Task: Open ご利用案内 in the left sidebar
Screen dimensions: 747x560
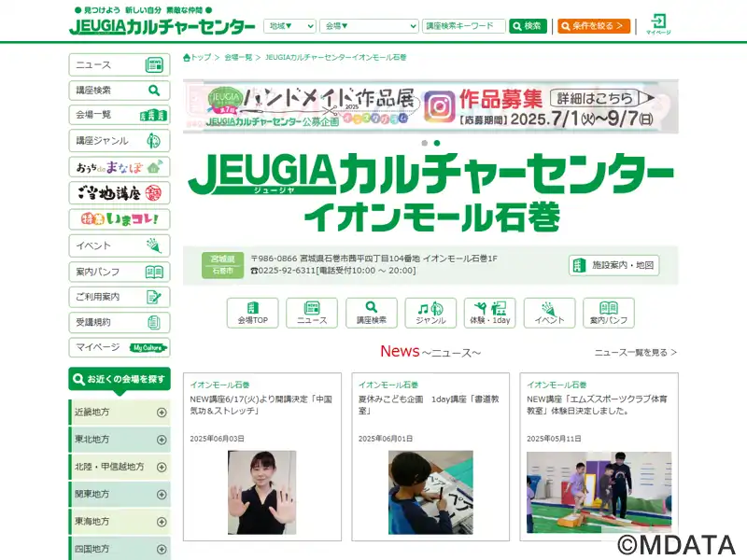Action: tap(120, 297)
